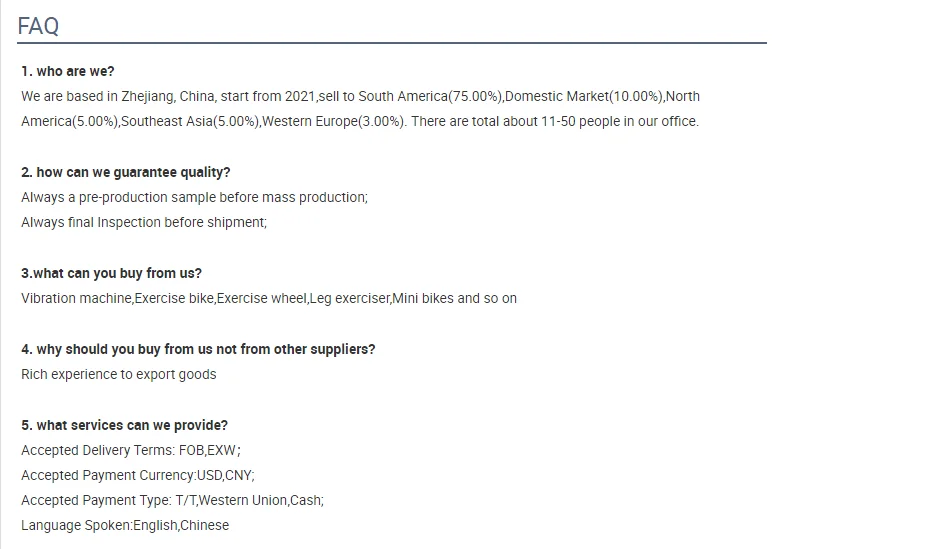Click the "Rich experience to export goods" answer
This screenshot has height=549, width=952.
point(118,374)
